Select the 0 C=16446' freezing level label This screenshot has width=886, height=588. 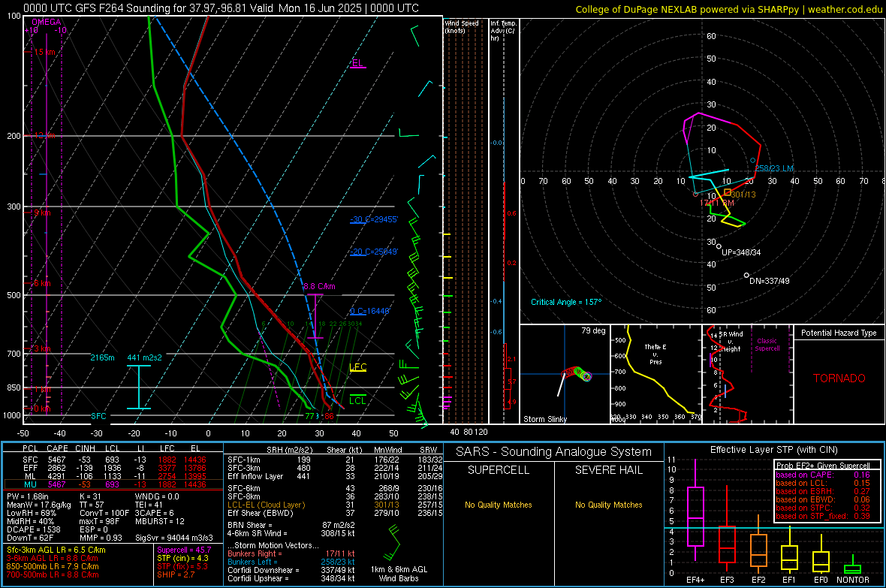click(x=370, y=311)
